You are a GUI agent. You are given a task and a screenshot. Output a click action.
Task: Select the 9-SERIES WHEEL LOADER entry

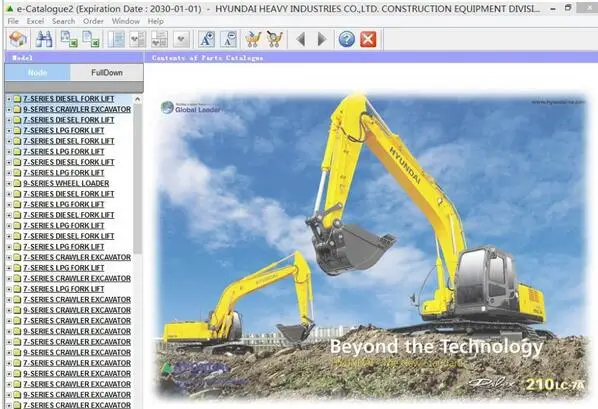66,184
